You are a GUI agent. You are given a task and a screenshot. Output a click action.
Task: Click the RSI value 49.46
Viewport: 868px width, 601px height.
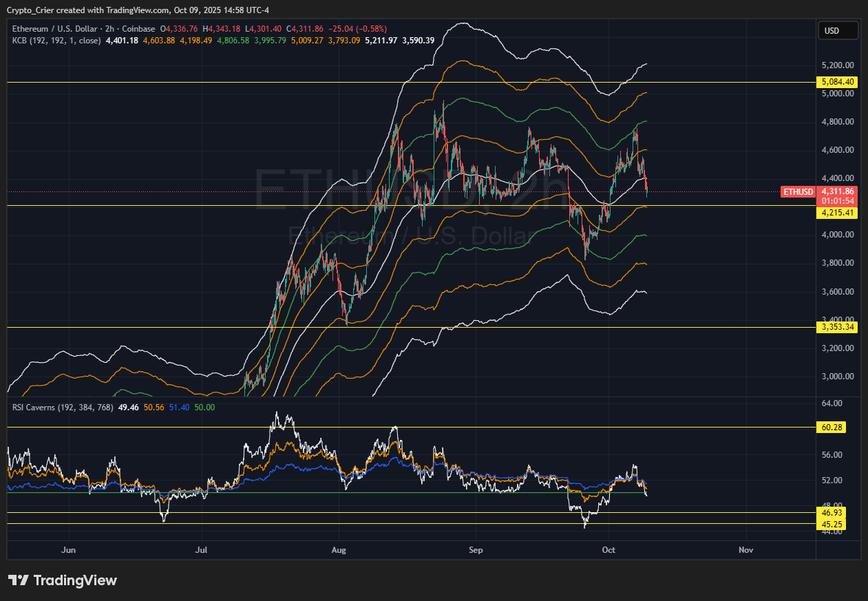[129, 408]
